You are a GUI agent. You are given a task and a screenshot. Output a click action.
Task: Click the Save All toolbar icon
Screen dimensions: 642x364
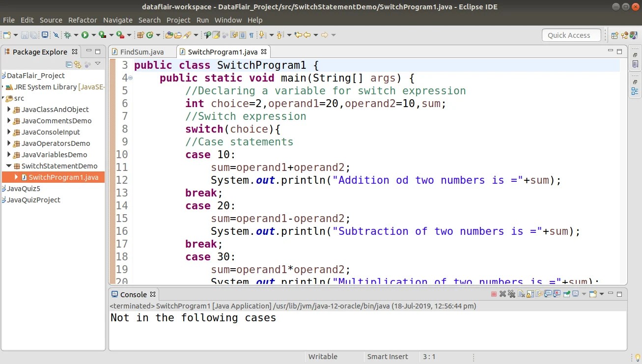[33, 35]
